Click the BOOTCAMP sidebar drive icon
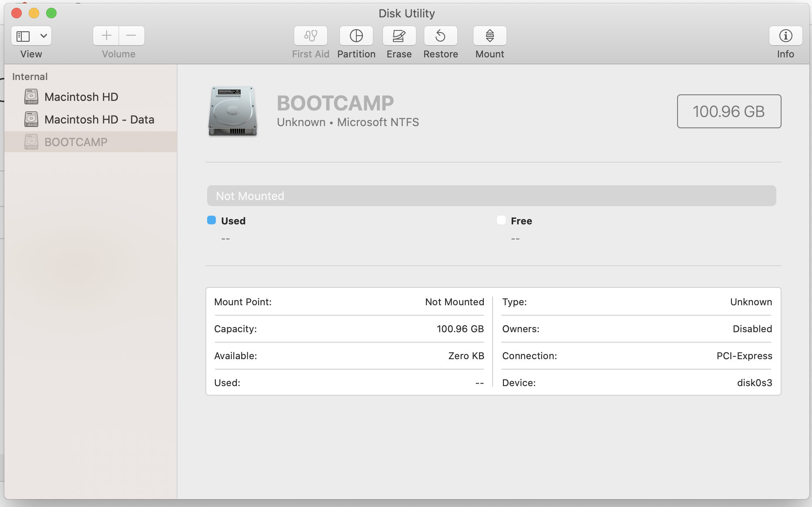This screenshot has width=812, height=507. click(31, 142)
